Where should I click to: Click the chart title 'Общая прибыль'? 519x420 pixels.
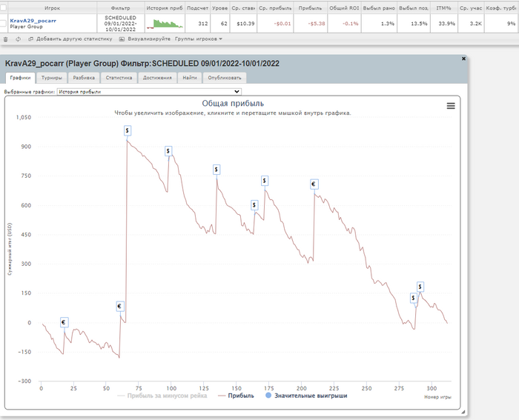[233, 104]
